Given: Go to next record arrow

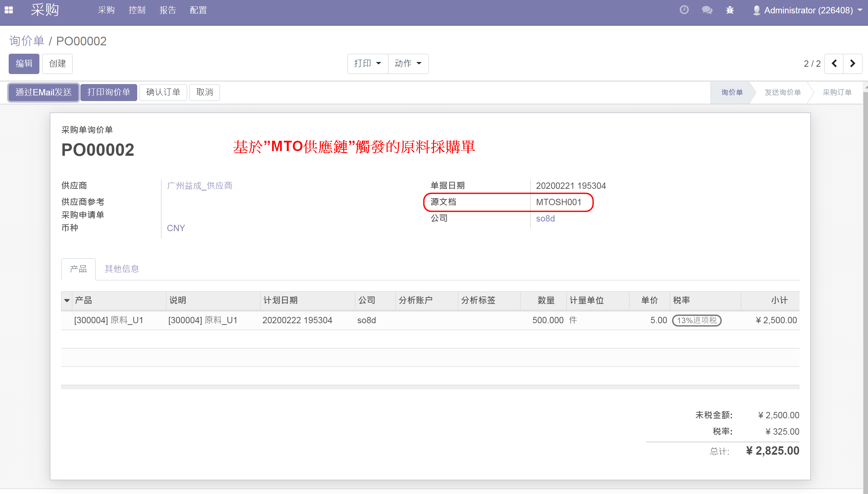Looking at the screenshot, I should (x=852, y=63).
